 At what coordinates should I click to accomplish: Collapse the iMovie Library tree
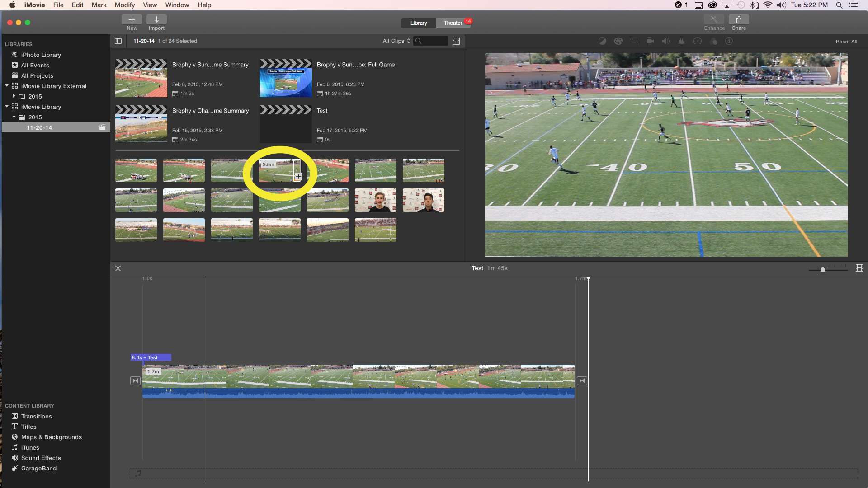tap(7, 107)
